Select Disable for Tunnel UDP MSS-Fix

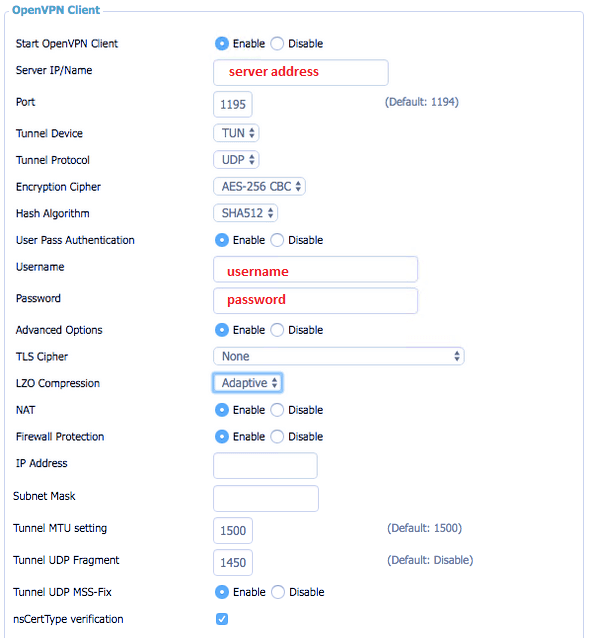(x=278, y=592)
